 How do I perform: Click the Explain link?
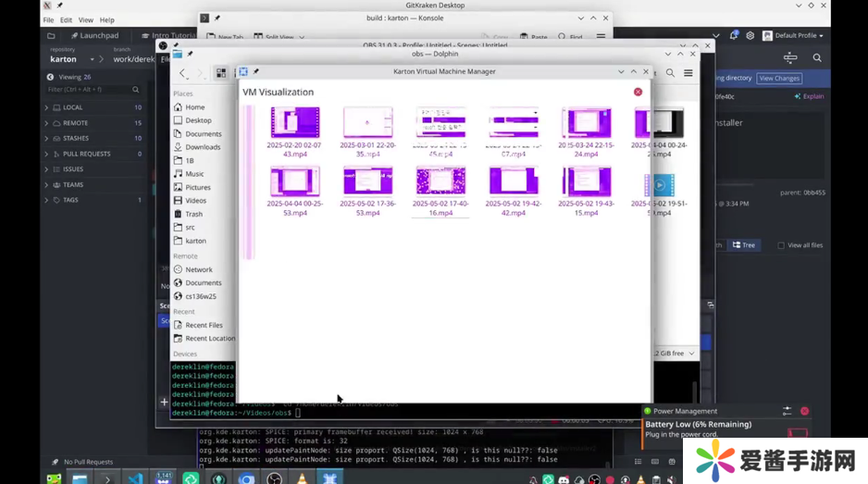[810, 96]
